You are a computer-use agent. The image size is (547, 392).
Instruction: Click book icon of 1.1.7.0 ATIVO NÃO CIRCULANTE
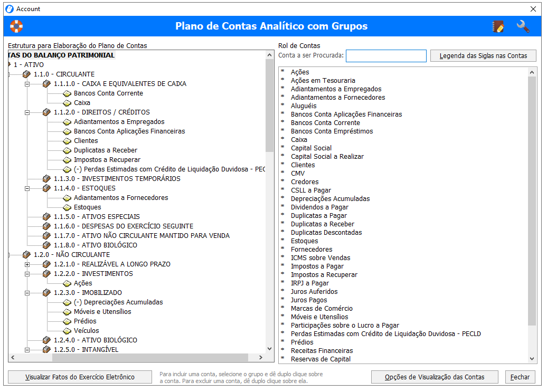click(x=47, y=235)
